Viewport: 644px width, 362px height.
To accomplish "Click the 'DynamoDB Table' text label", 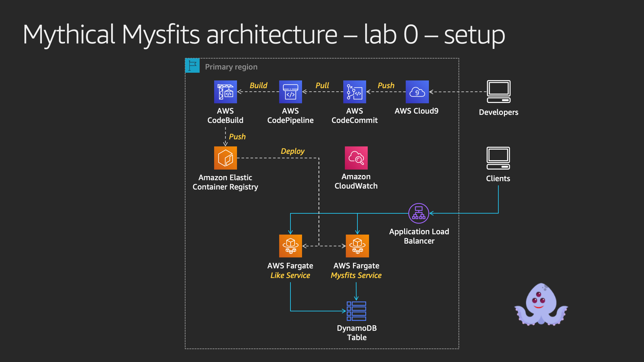I will (357, 333).
